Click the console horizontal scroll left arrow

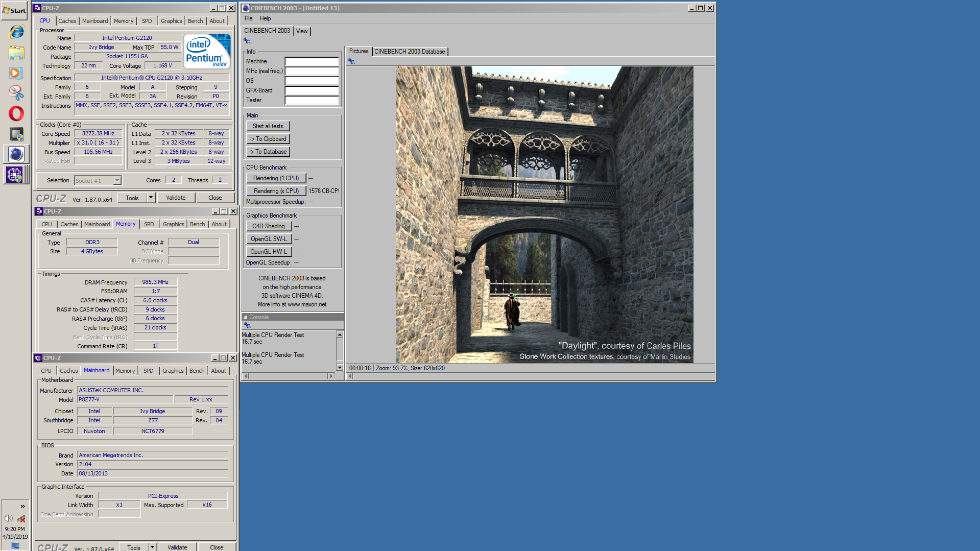pyautogui.click(x=246, y=376)
